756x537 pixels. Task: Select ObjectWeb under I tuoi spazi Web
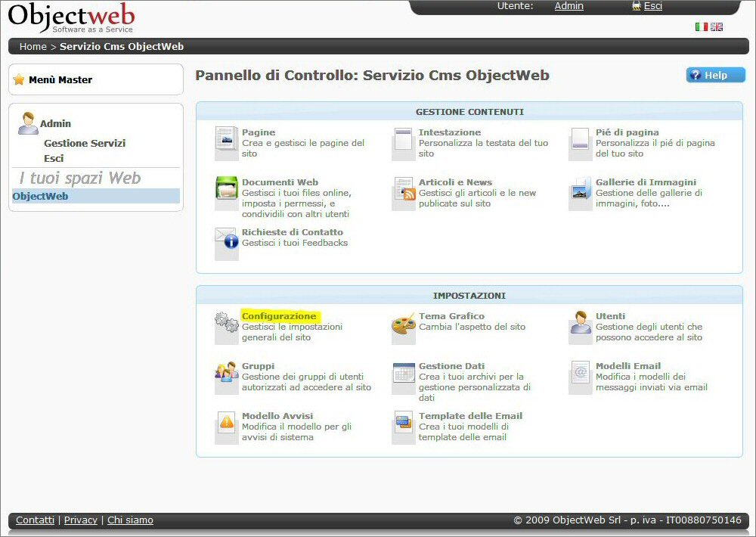pos(40,196)
